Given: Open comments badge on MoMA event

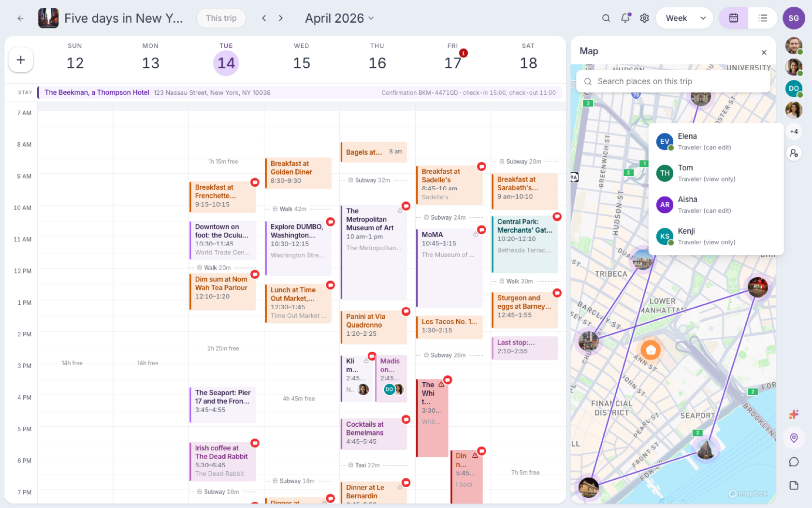Looking at the screenshot, I should click(x=481, y=230).
